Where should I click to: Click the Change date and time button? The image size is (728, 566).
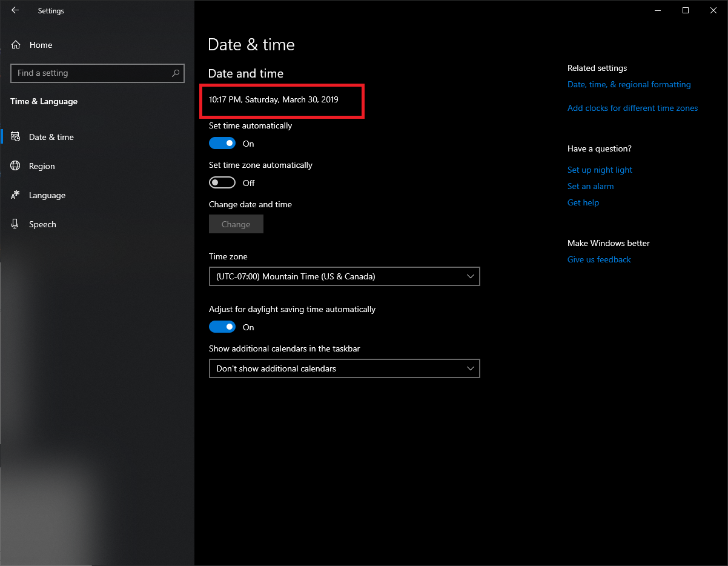pyautogui.click(x=236, y=224)
